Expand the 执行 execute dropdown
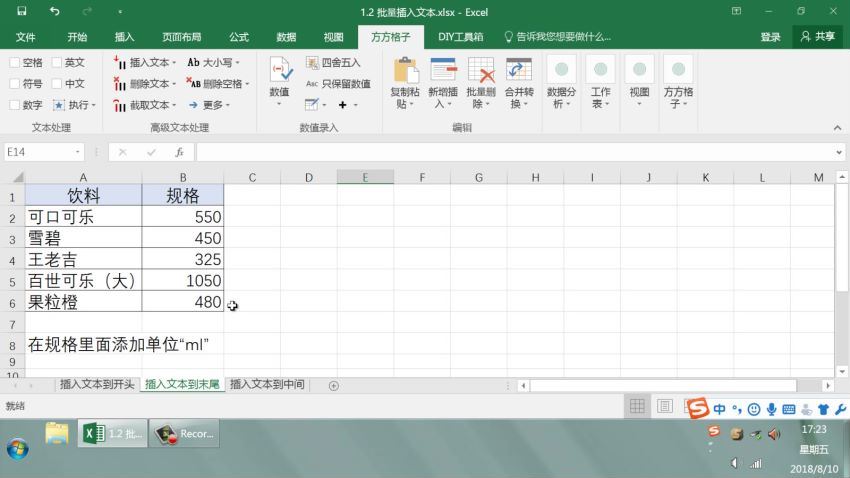850x478 pixels. pyautogui.click(x=94, y=105)
